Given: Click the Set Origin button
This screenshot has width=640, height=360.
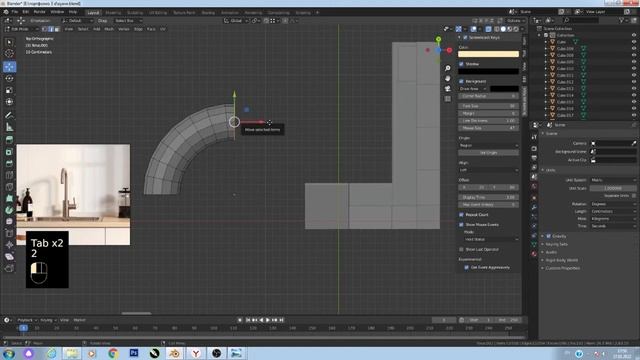Looking at the screenshot, I should click(x=489, y=153).
